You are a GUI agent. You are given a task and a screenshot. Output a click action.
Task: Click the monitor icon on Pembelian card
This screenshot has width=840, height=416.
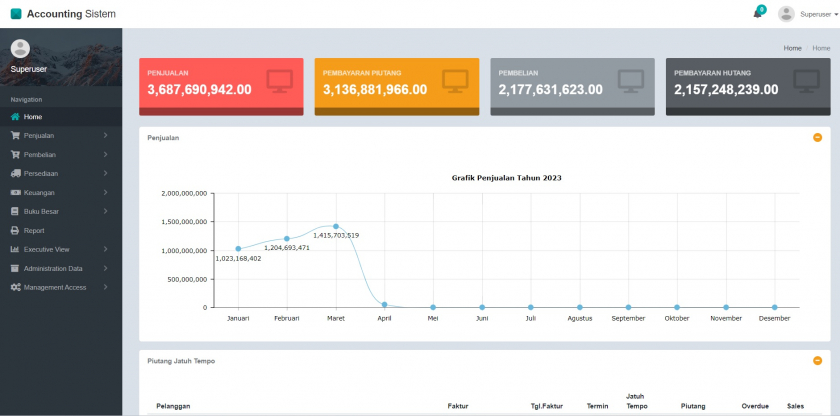click(631, 80)
